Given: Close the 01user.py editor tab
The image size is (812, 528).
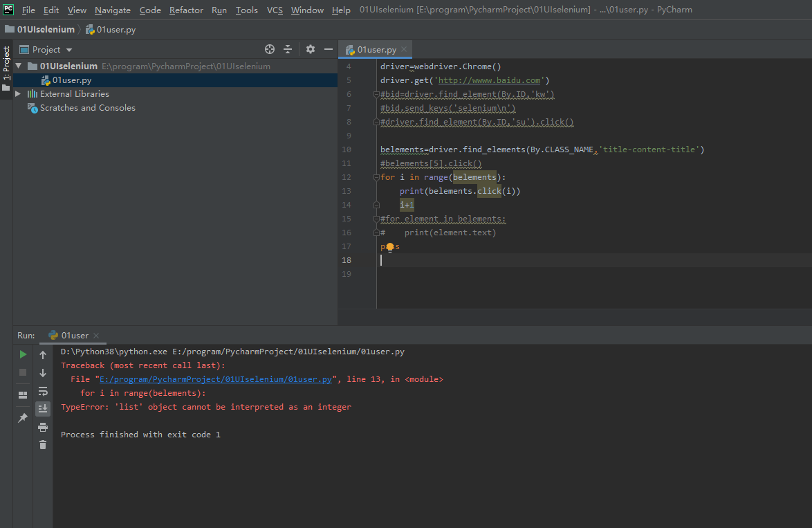Looking at the screenshot, I should pos(403,50).
